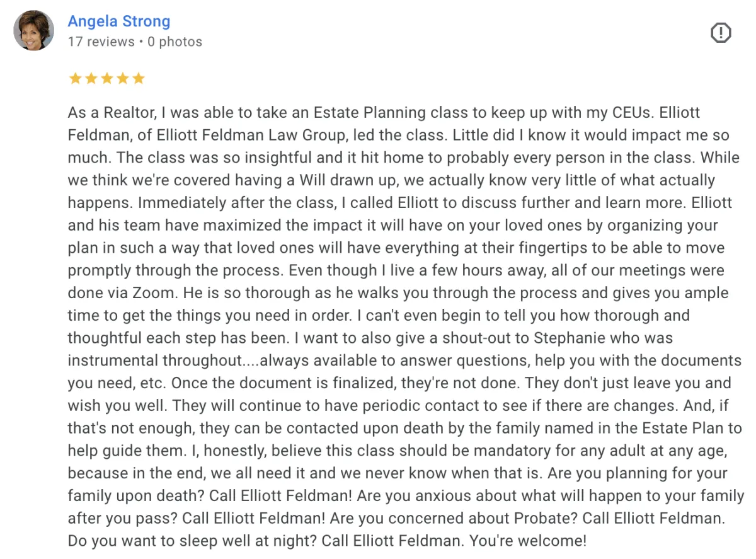
Task: Click the fourth gold star
Action: point(122,79)
